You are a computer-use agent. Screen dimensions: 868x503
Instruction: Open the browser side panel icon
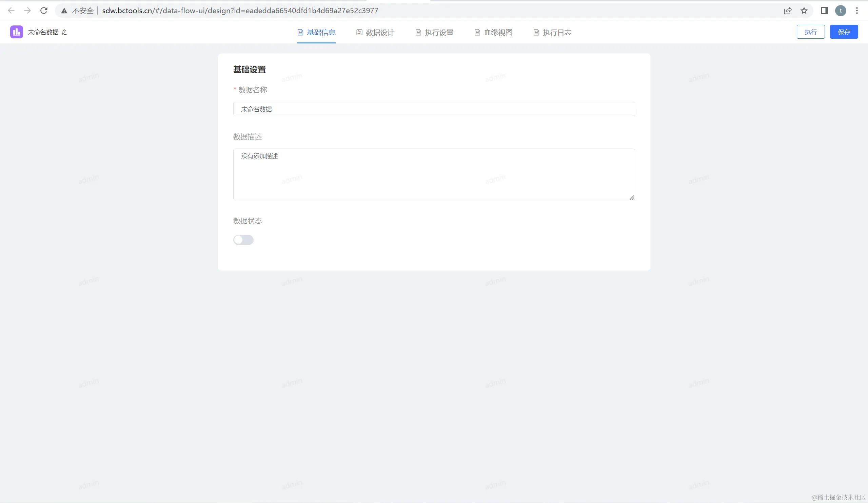[x=824, y=11]
